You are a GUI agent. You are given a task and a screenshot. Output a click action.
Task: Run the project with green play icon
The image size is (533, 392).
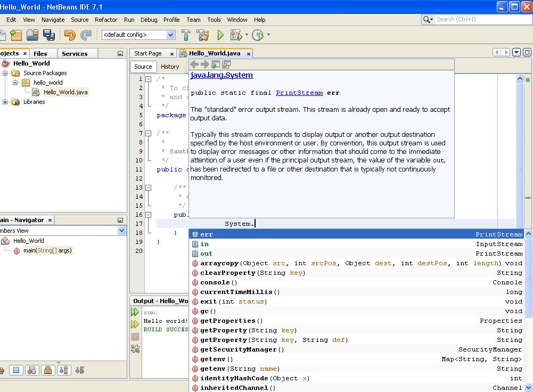(220, 35)
